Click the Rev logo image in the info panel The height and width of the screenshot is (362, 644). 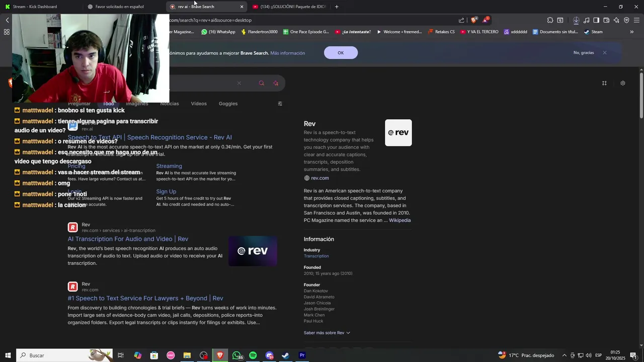click(398, 133)
